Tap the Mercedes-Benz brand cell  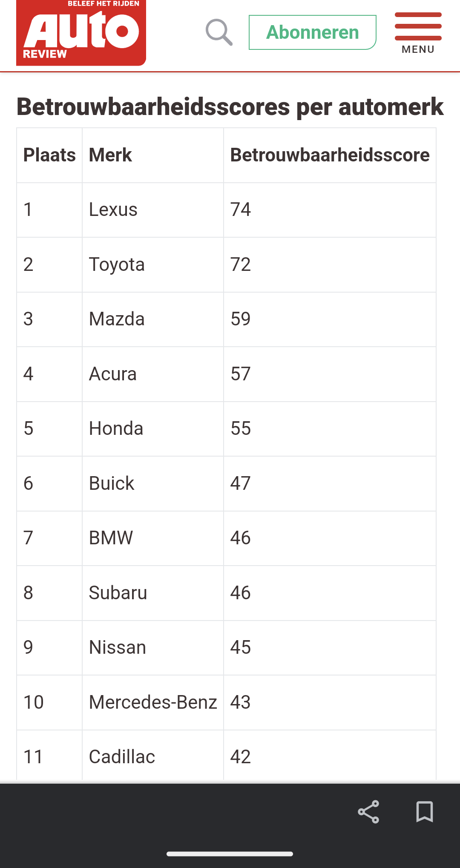pyautogui.click(x=153, y=702)
